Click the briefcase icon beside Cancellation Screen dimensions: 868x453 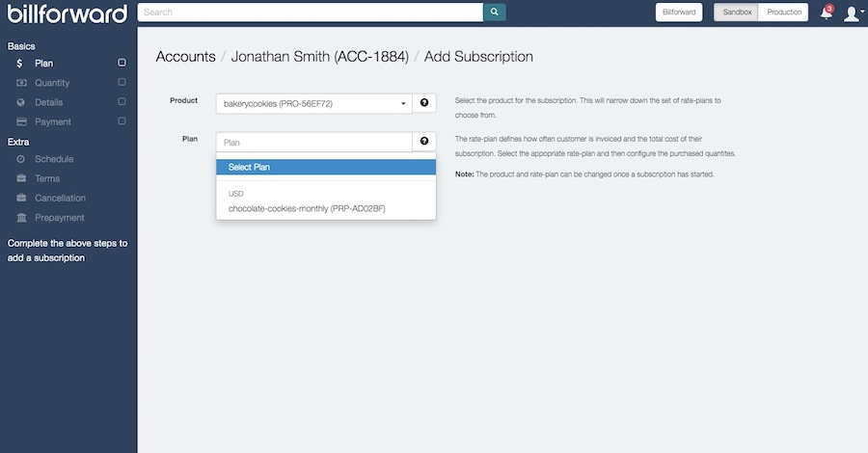point(21,198)
